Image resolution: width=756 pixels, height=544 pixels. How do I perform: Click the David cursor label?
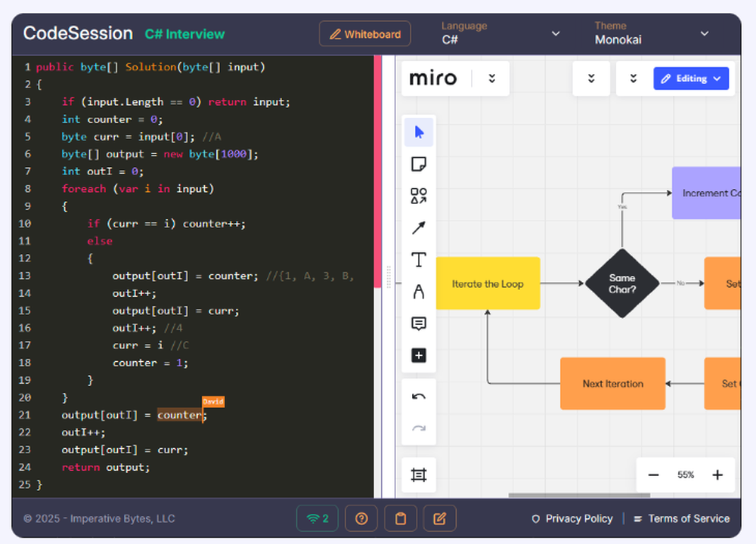(213, 401)
